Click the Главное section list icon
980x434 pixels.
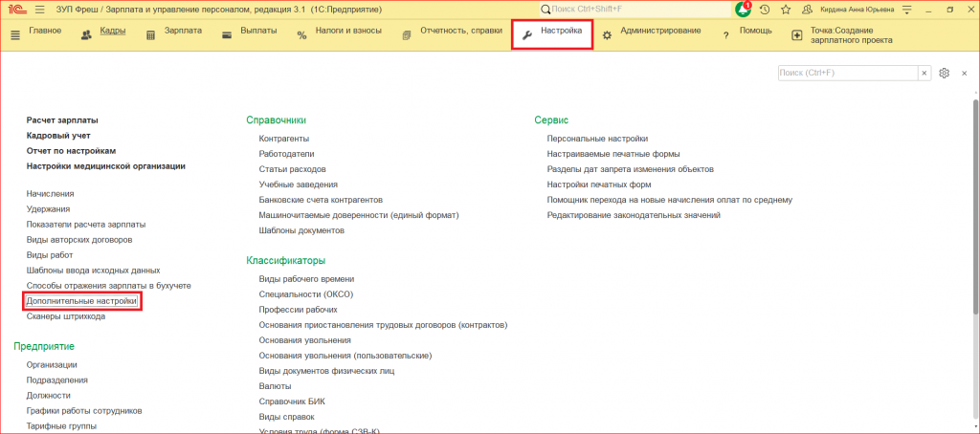point(15,35)
